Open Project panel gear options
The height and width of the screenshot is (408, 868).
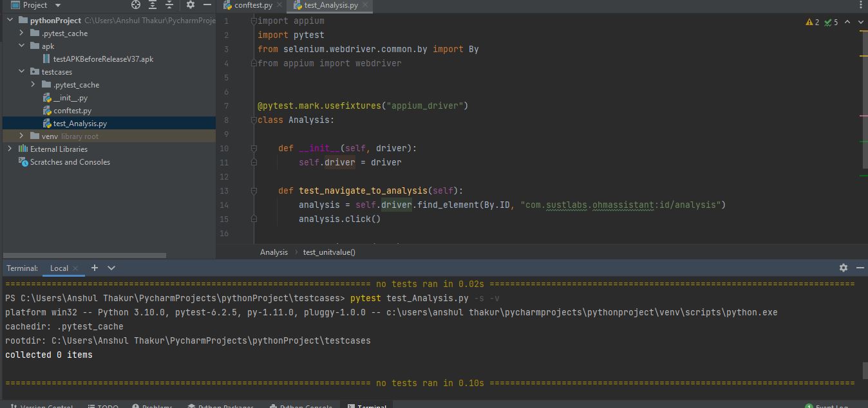pyautogui.click(x=191, y=5)
